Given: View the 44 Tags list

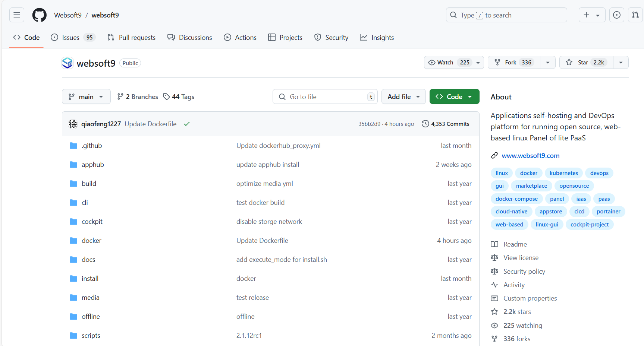Looking at the screenshot, I should tap(179, 97).
